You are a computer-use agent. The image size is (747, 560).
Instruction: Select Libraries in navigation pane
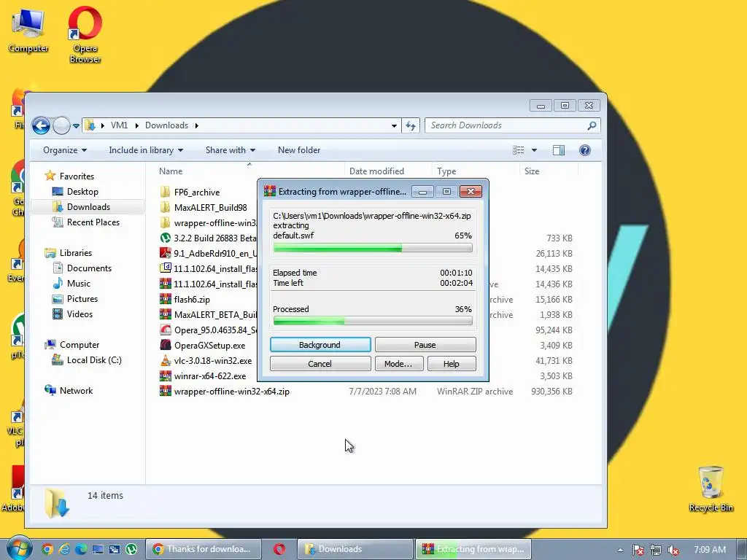[x=75, y=253]
